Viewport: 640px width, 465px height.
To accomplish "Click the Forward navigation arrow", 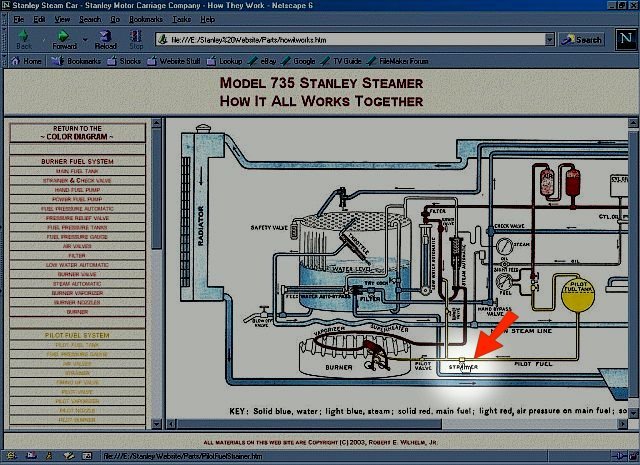I will click(x=64, y=39).
